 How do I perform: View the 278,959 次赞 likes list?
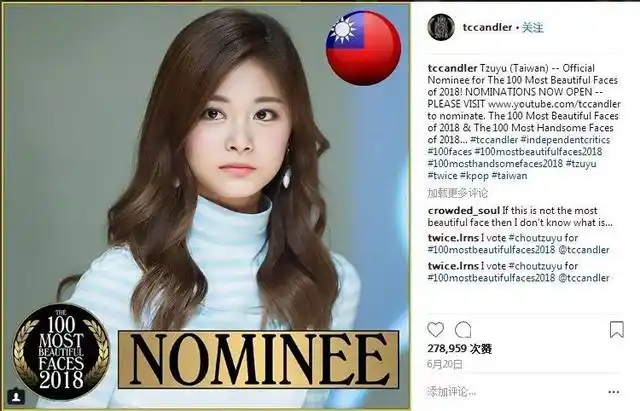[x=460, y=349]
